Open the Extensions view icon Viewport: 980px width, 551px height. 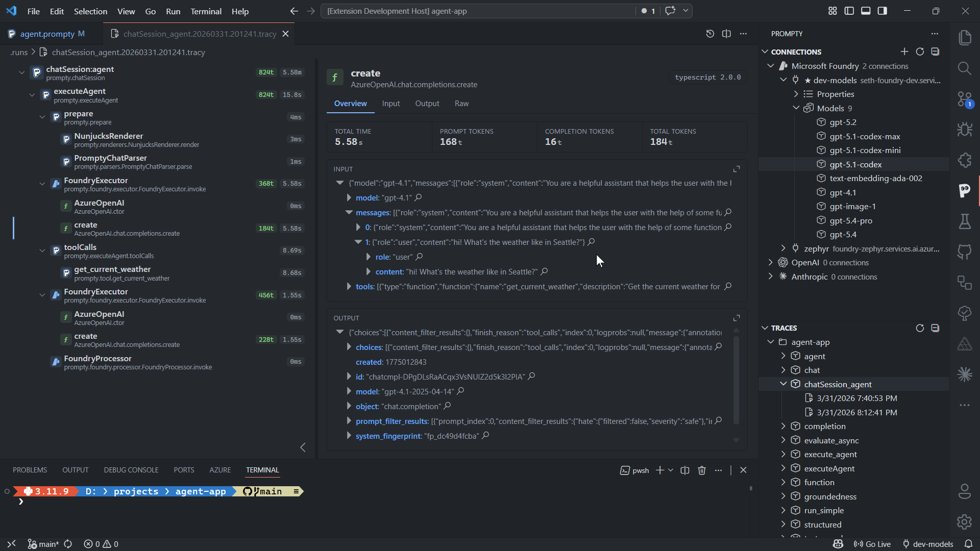965,160
